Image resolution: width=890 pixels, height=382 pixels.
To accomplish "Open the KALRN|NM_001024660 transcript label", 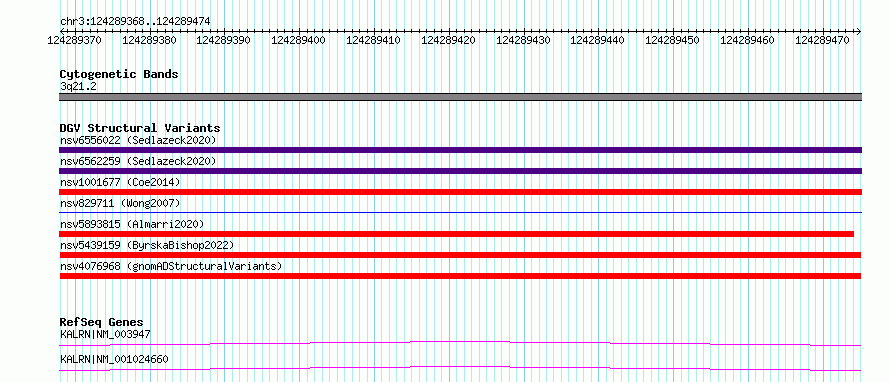I will (x=114, y=359).
